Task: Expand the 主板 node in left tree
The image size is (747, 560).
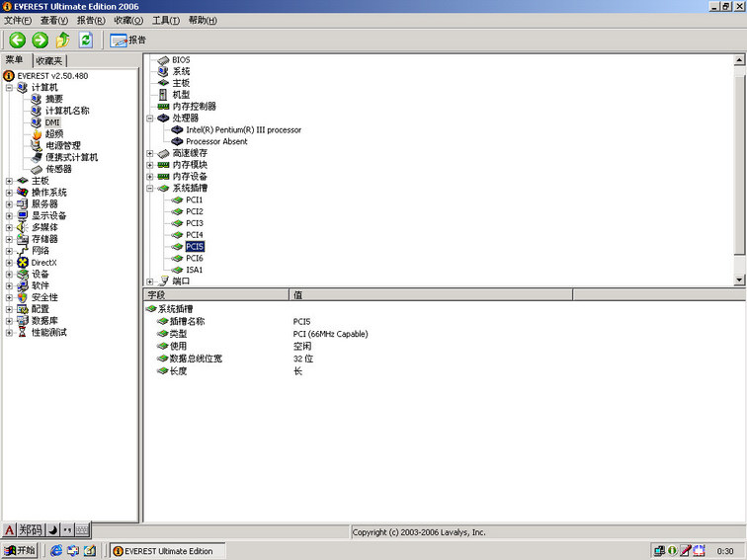Action: tap(9, 181)
